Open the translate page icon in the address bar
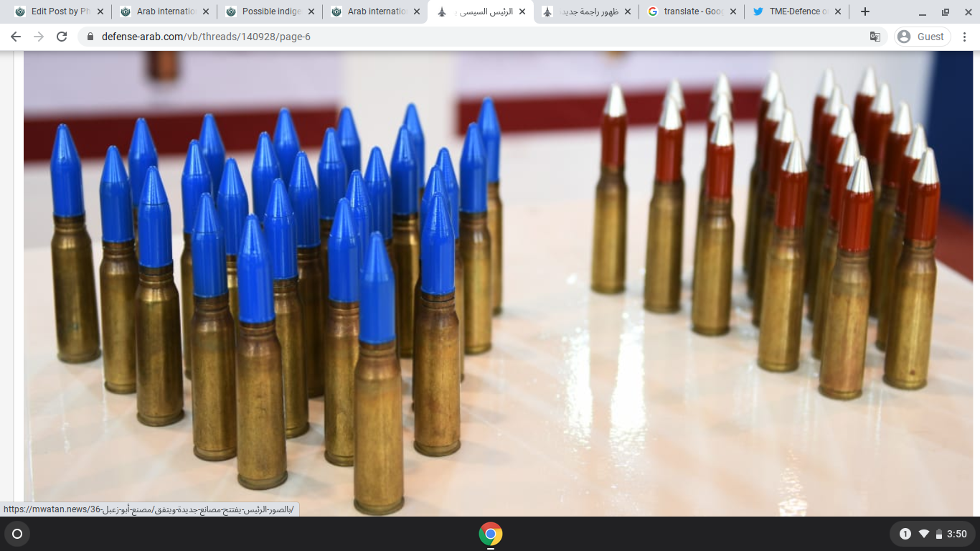The height and width of the screenshot is (551, 980). pos(875,37)
